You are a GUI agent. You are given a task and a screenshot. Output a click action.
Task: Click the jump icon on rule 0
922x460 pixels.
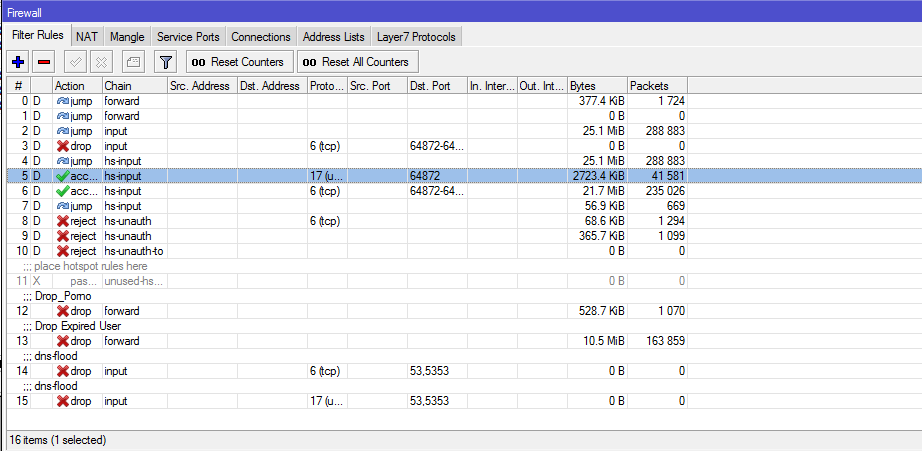(62, 101)
